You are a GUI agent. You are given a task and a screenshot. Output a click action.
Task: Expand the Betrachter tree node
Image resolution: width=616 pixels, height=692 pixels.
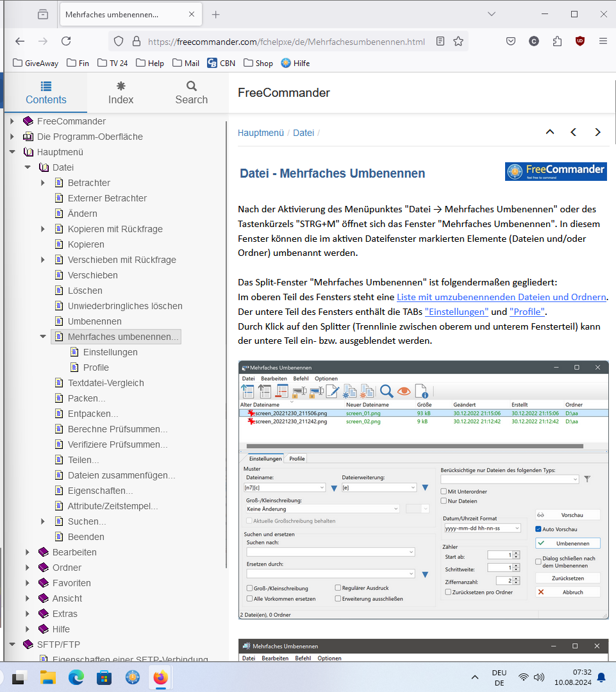click(43, 183)
